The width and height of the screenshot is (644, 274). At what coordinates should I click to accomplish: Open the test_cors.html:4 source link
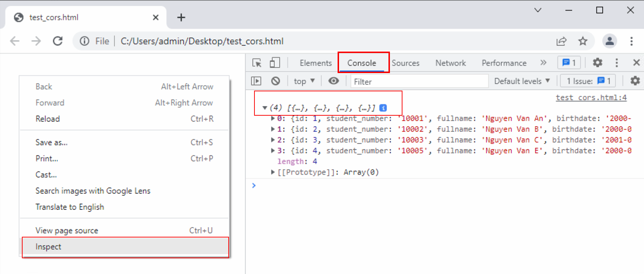(x=591, y=97)
